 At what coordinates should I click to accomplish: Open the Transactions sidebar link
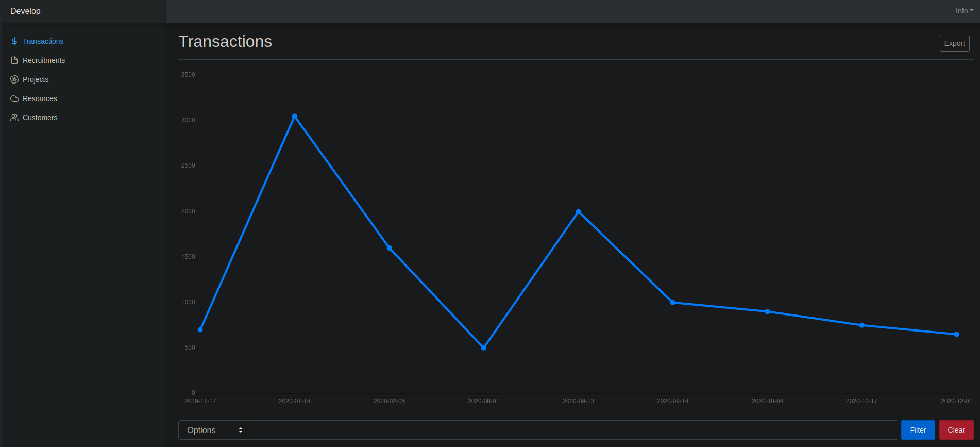tap(43, 41)
